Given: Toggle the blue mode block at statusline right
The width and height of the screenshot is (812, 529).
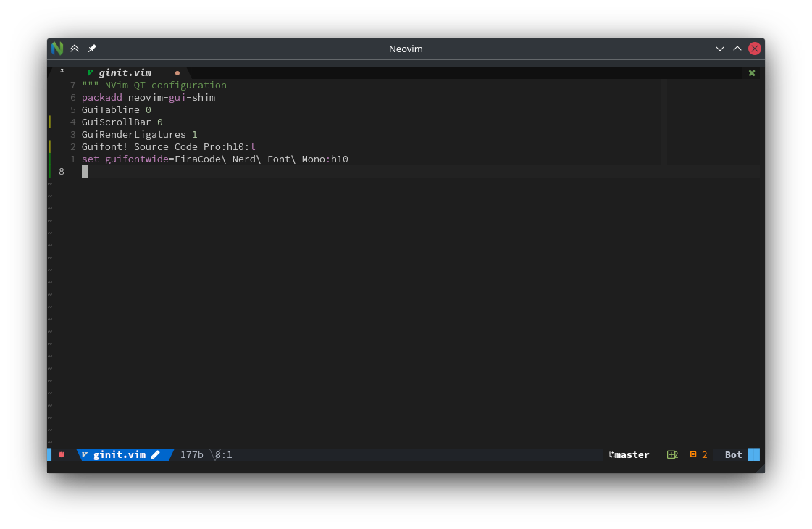Looking at the screenshot, I should point(754,454).
